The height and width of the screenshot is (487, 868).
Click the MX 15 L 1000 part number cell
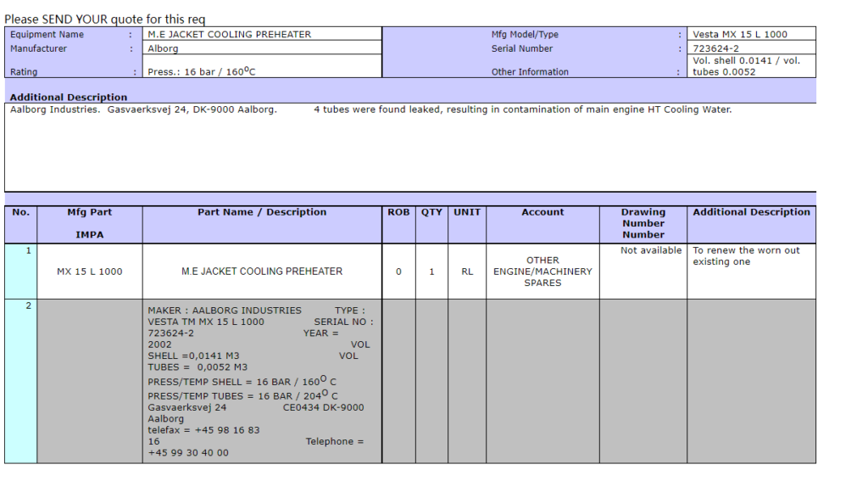click(x=90, y=271)
